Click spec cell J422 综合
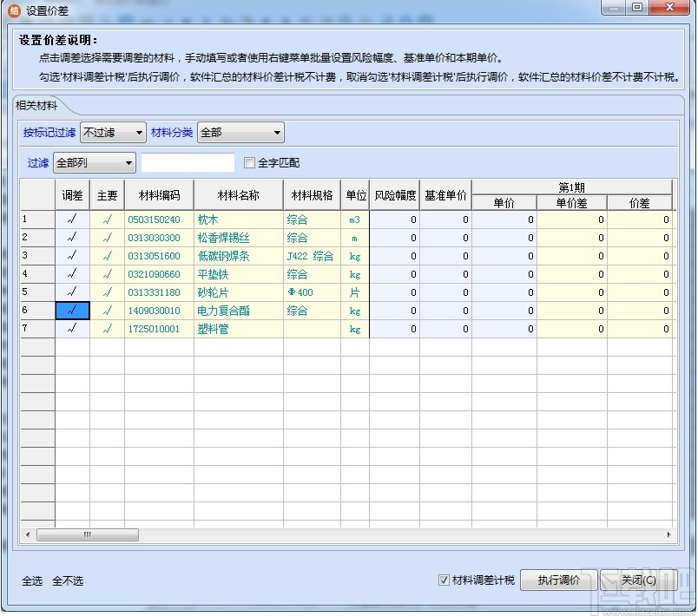698x616 pixels. 310,256
